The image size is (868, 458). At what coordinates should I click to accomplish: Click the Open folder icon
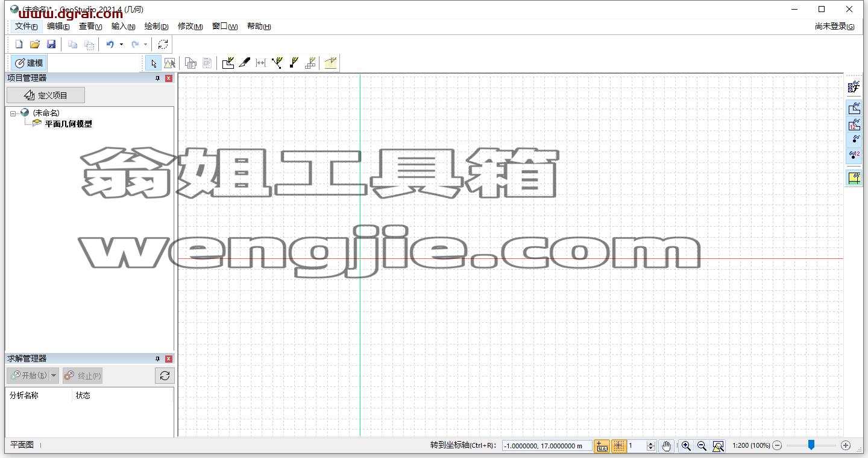click(x=35, y=44)
